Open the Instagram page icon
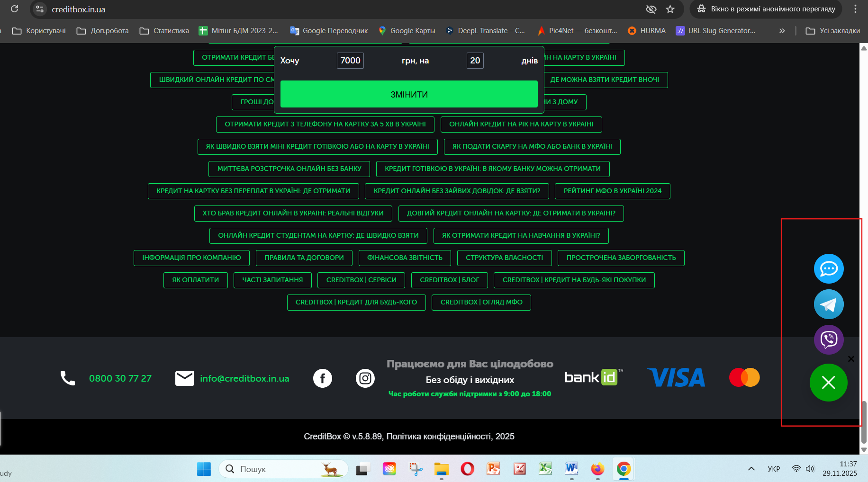The image size is (868, 482). click(365, 378)
